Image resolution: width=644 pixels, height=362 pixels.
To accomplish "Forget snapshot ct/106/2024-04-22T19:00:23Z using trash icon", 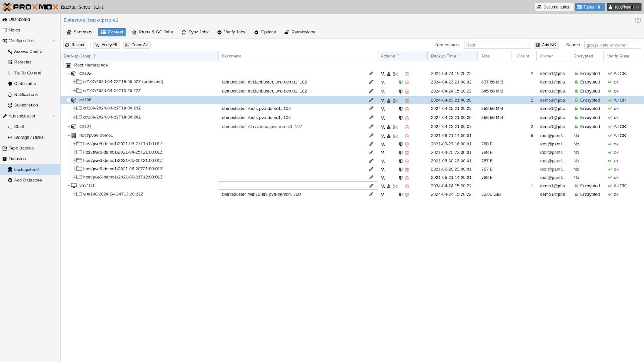I will 407,109.
